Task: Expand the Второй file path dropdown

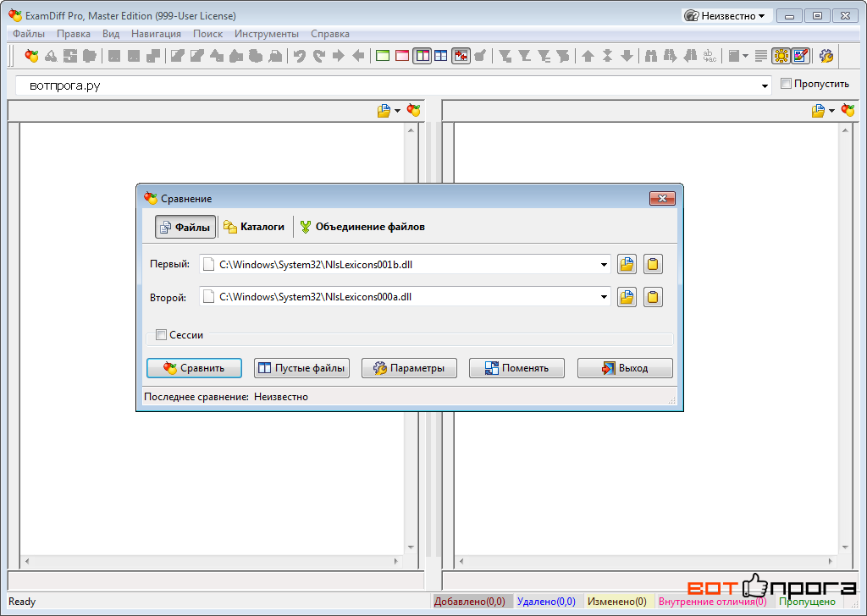Action: click(604, 297)
